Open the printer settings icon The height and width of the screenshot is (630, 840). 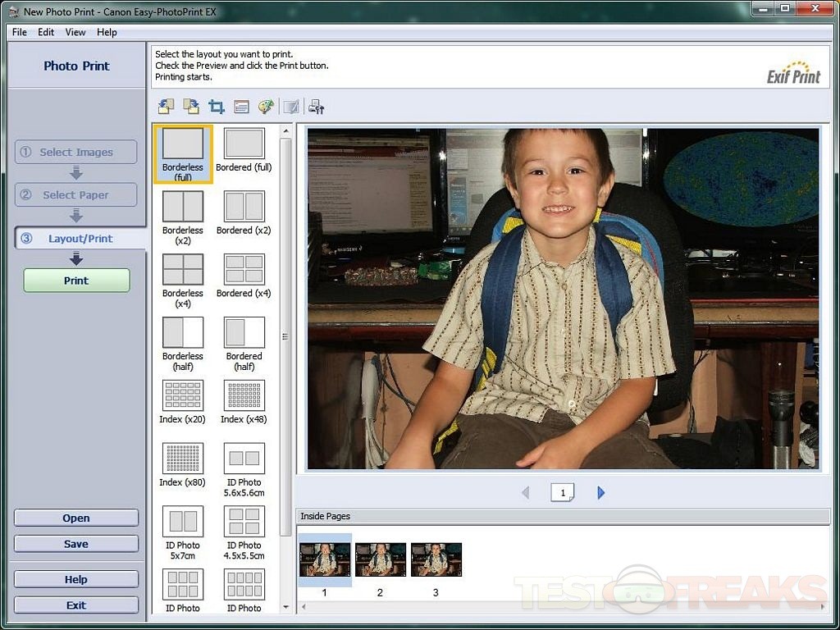317,107
